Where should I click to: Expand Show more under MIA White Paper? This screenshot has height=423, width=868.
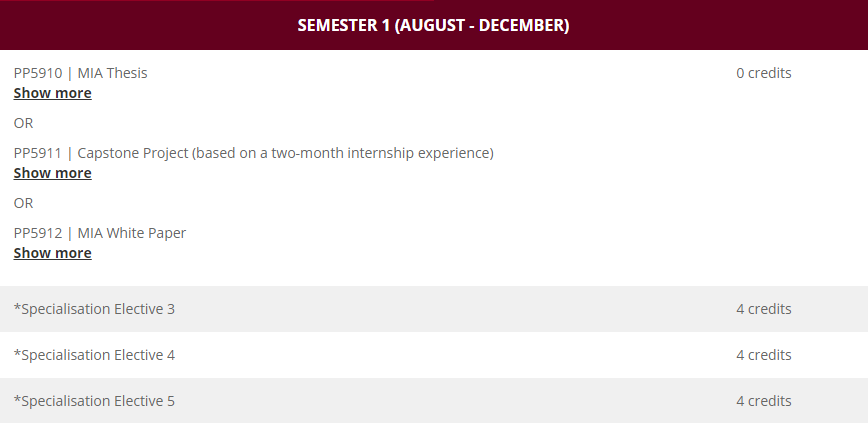(52, 253)
